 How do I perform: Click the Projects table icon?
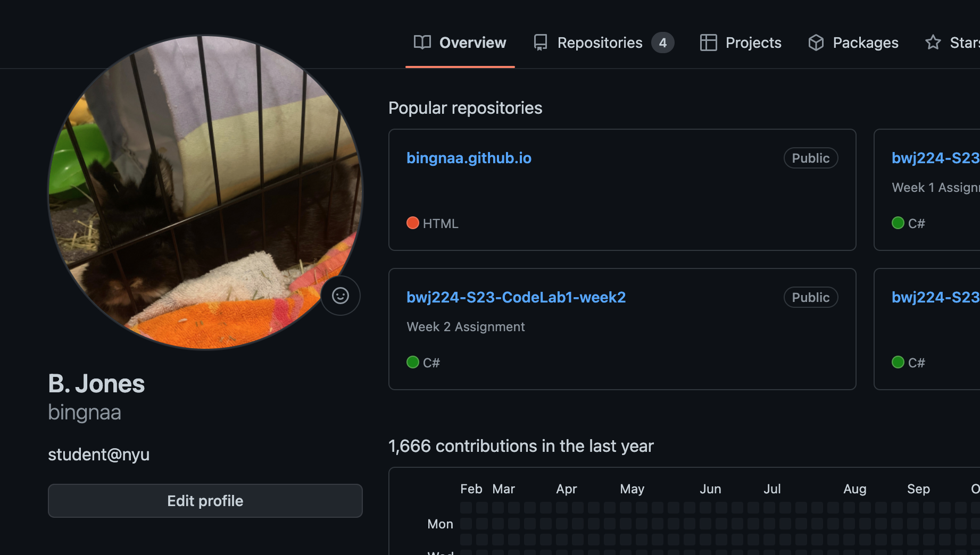tap(708, 43)
